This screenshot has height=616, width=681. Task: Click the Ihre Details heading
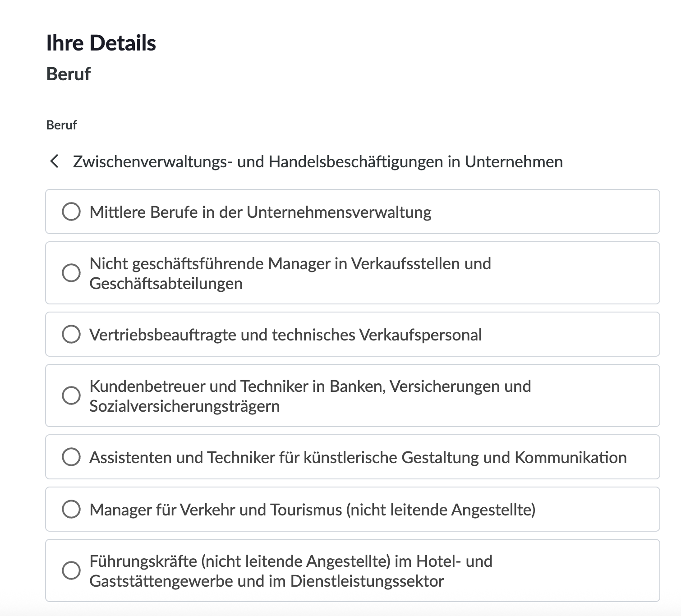(x=101, y=43)
